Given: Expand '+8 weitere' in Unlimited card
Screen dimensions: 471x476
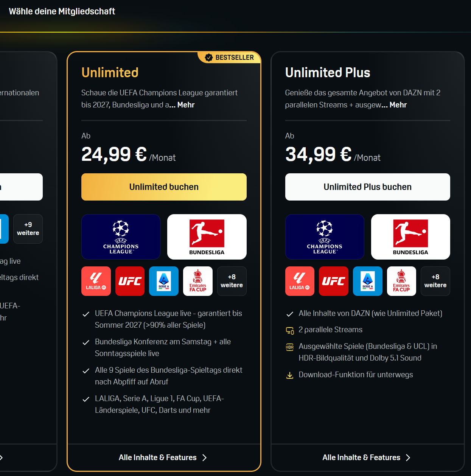Looking at the screenshot, I should click(x=232, y=281).
